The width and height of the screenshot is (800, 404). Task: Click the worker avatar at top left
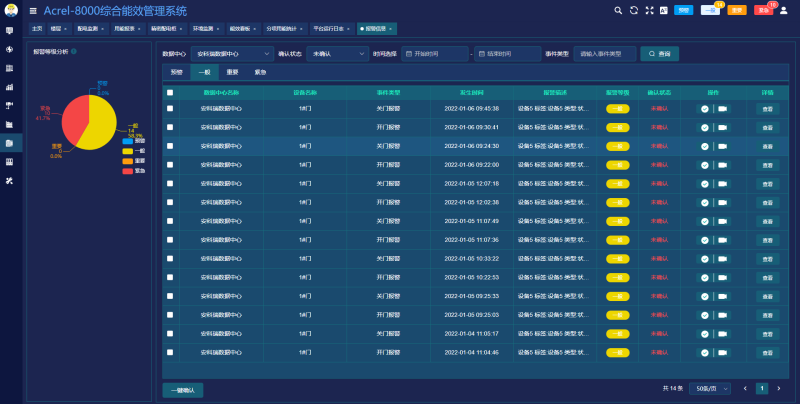pyautogui.click(x=11, y=10)
